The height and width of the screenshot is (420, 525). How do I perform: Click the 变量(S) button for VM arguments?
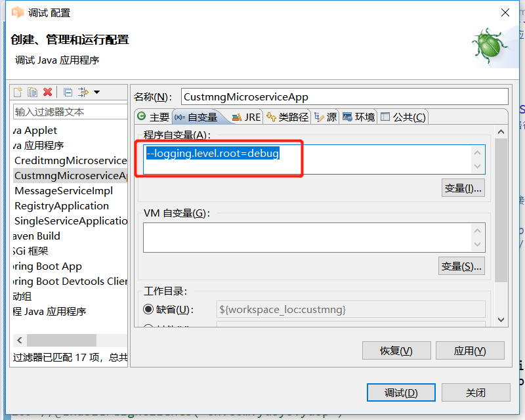461,266
